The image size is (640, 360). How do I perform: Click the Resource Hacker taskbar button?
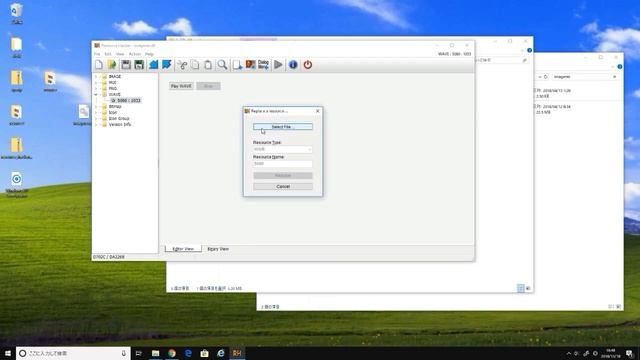click(237, 353)
